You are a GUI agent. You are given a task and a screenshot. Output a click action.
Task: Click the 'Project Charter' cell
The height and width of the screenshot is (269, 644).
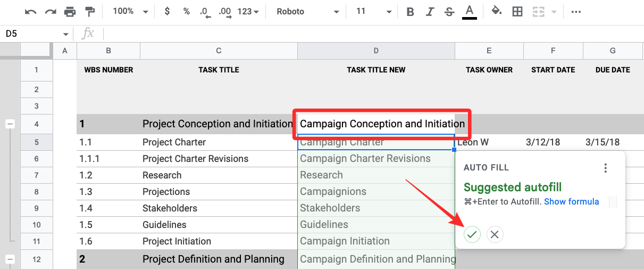point(219,142)
